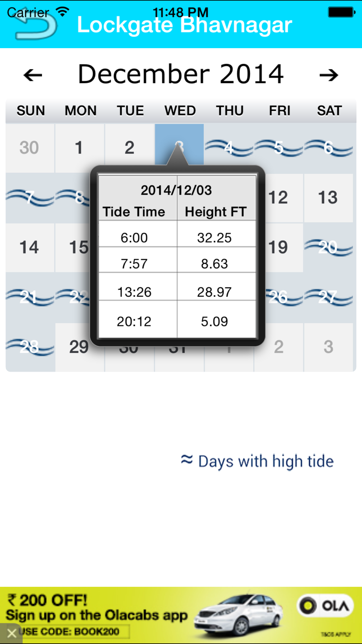Select December 2 on calendar
This screenshot has height=644, width=362.
click(129, 148)
